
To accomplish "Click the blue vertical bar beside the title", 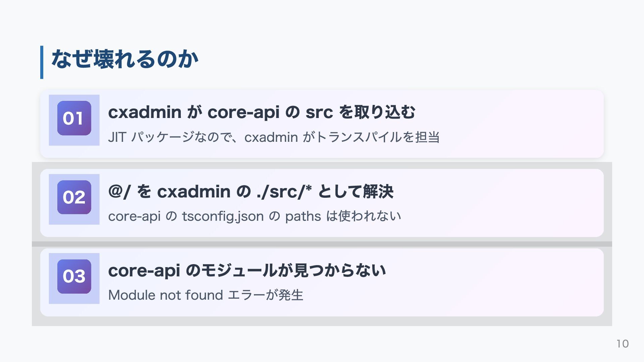I will tap(42, 62).
